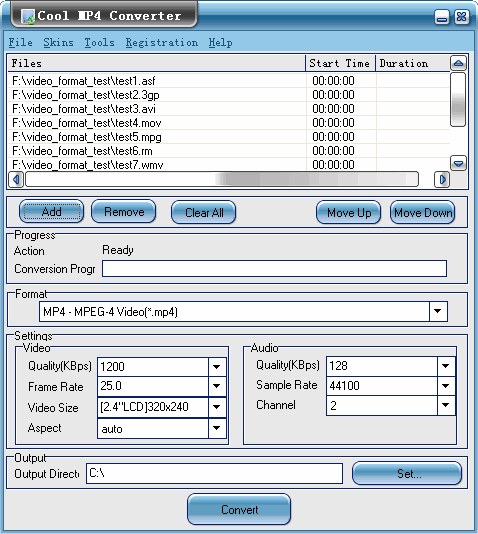Click the Add button
Image resolution: width=478 pixels, height=534 pixels.
click(x=51, y=211)
